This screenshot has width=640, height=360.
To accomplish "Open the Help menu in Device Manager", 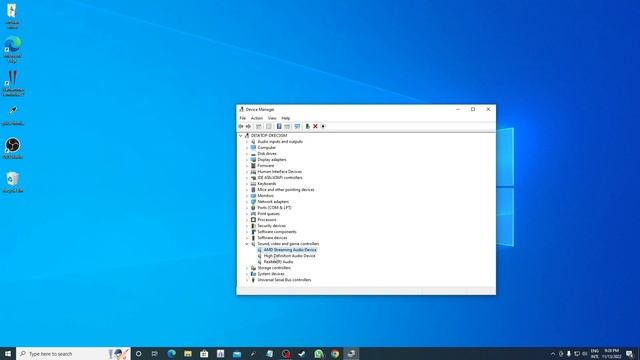I will pyautogui.click(x=286, y=118).
